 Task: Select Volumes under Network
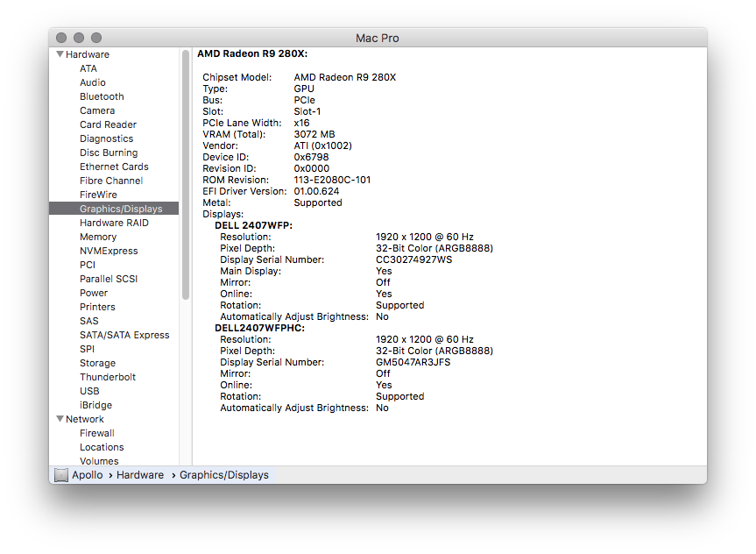point(99,461)
